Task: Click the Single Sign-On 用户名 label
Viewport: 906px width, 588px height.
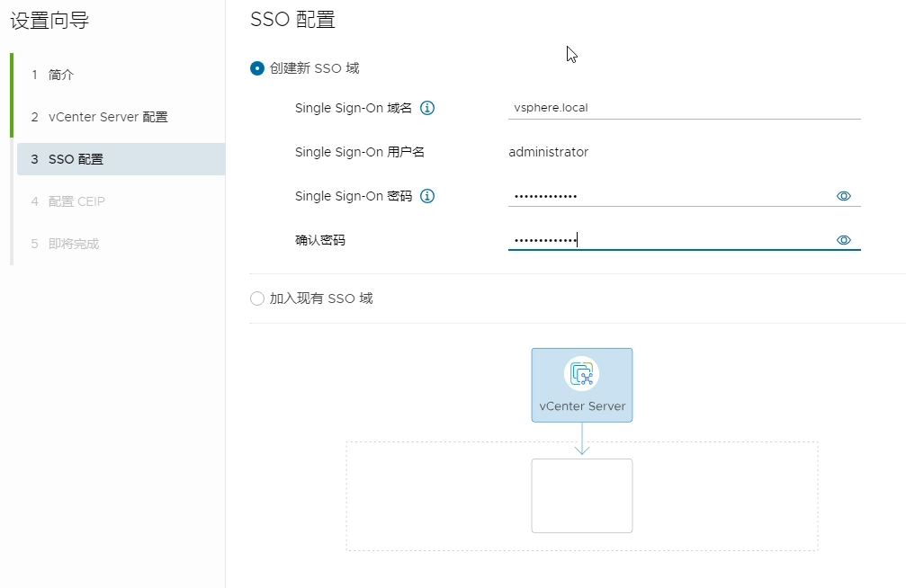Action: tap(359, 152)
